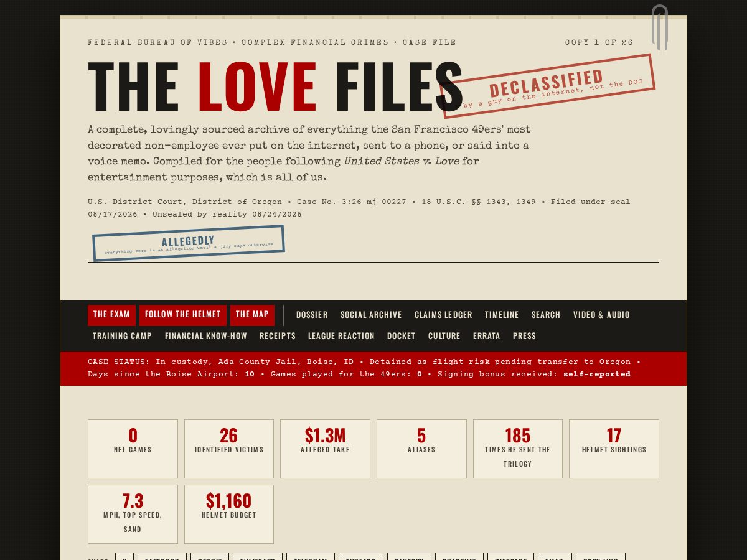Open the Training Camp section
The image size is (747, 560).
point(122,336)
